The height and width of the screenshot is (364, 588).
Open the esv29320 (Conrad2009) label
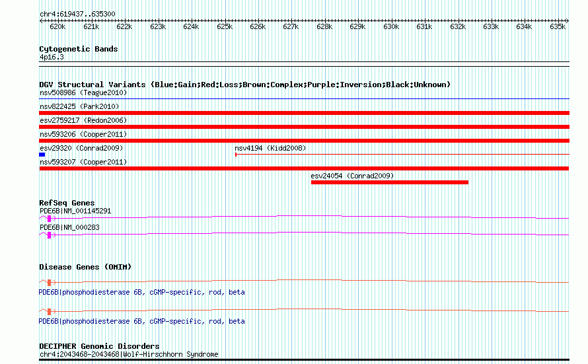(81, 148)
